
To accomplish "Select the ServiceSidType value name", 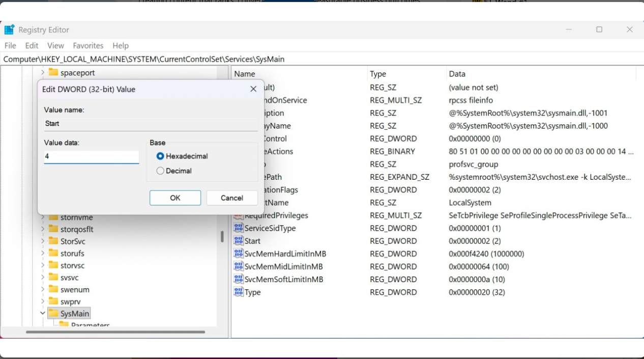I will (x=270, y=228).
